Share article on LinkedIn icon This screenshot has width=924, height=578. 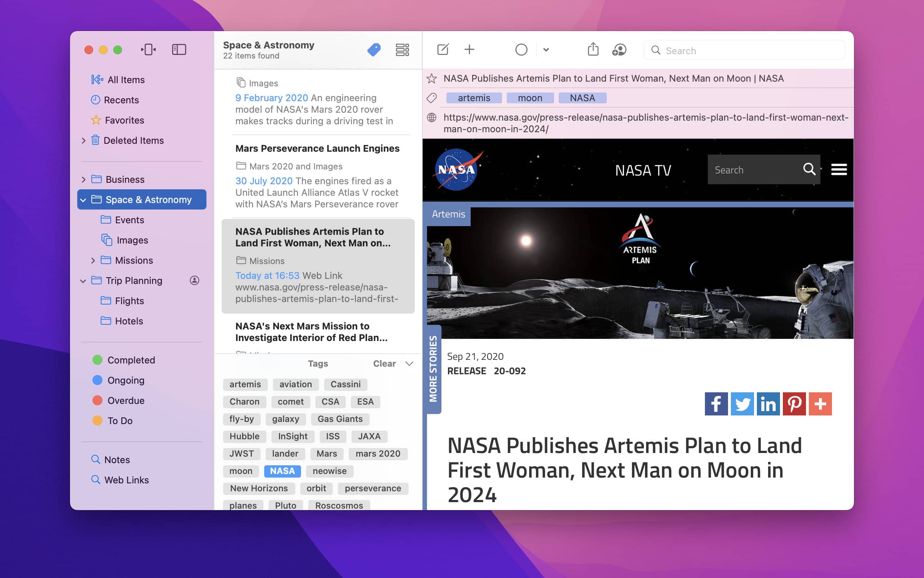768,404
